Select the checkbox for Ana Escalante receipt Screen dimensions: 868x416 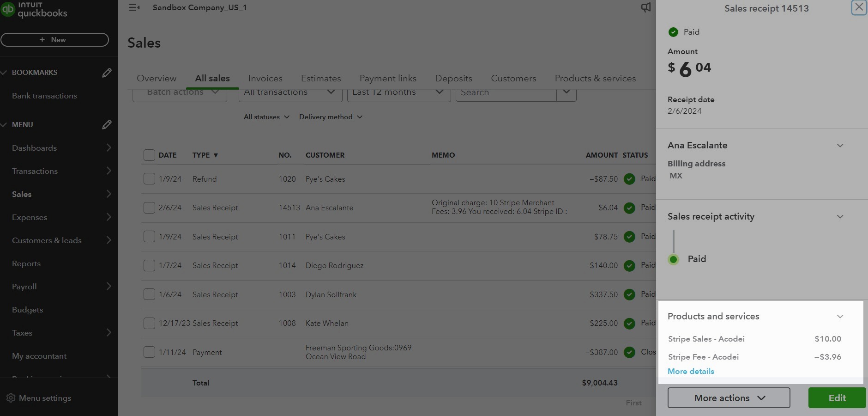click(149, 208)
